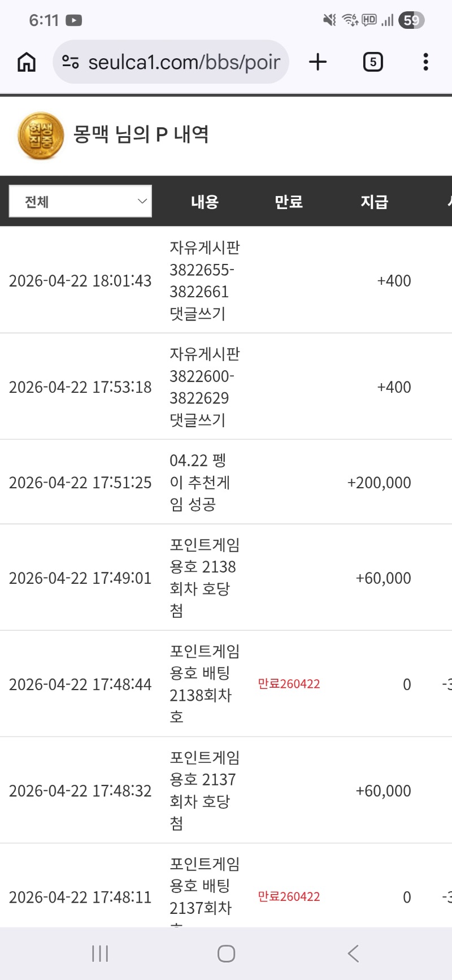Tap the site info icon in address bar
This screenshot has height=980, width=452.
tap(71, 62)
